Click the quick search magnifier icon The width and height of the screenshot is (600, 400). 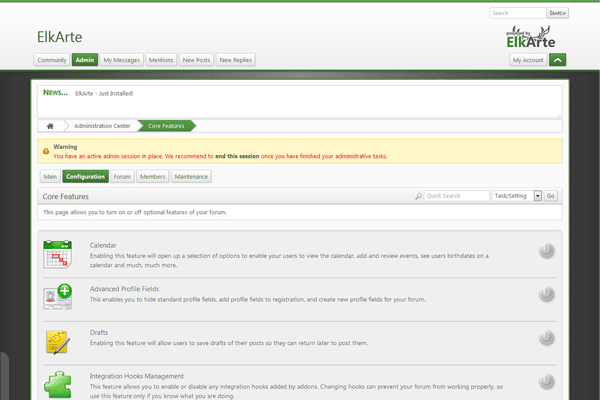pos(419,196)
